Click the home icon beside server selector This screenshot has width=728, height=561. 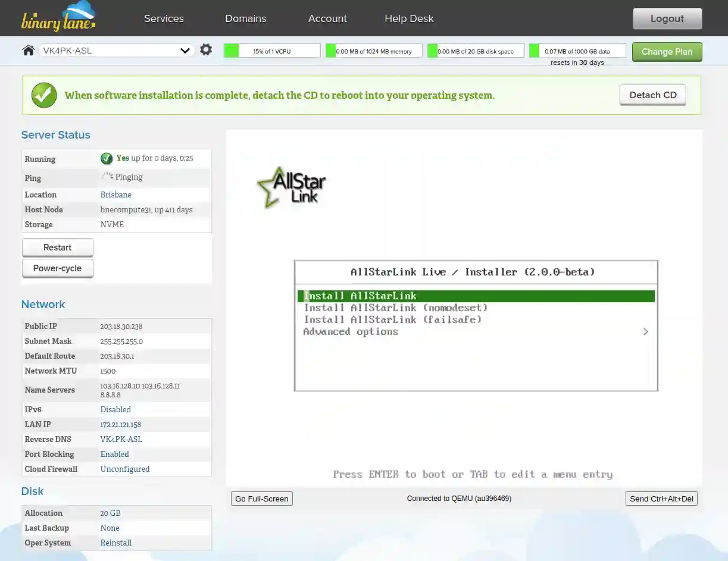pyautogui.click(x=28, y=51)
